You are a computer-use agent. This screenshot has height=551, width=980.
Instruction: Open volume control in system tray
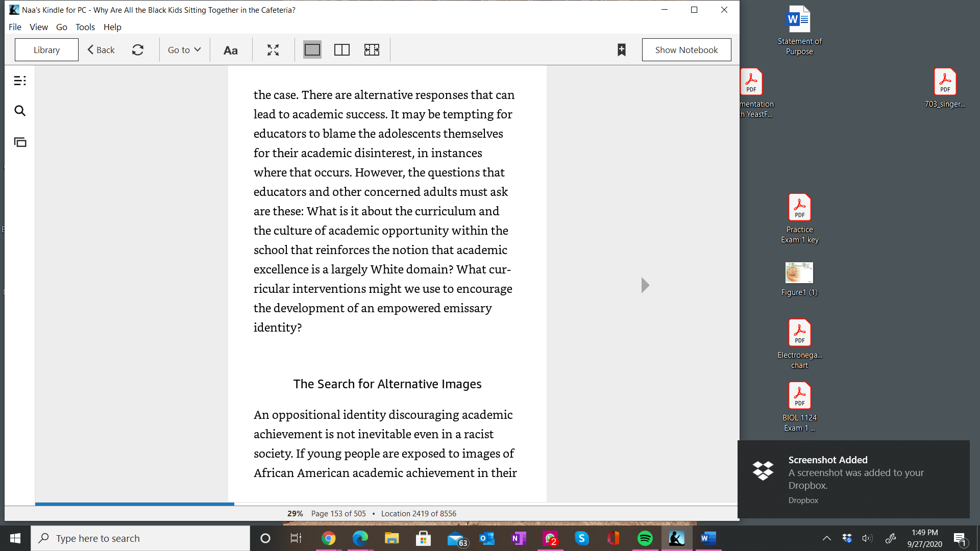[x=867, y=538]
